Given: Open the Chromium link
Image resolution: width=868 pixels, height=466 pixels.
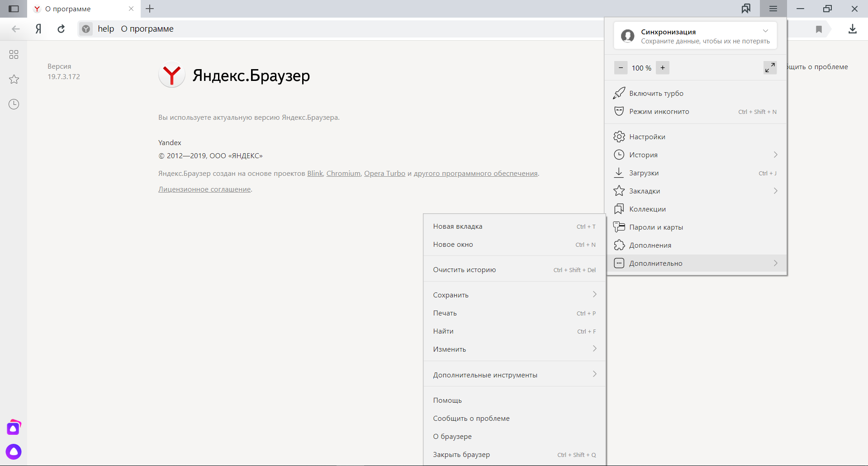Looking at the screenshot, I should pyautogui.click(x=343, y=173).
